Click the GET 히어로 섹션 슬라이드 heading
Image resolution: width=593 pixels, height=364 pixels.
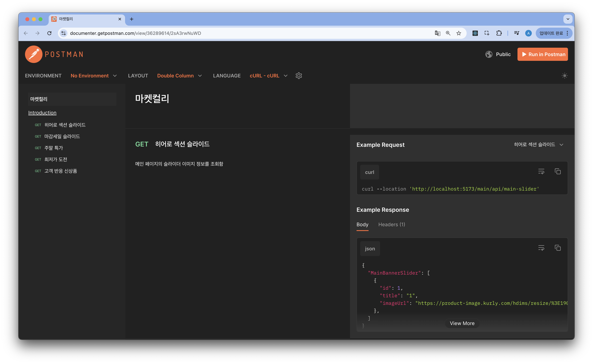point(172,144)
